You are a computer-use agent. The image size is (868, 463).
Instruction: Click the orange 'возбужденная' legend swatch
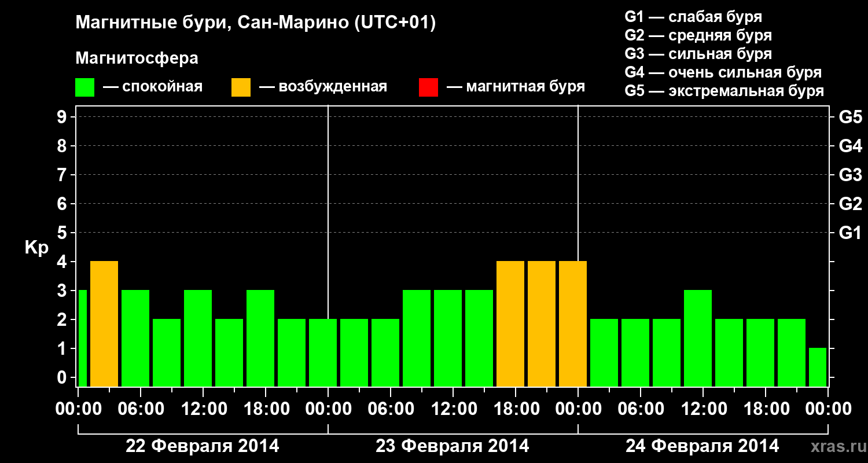(x=241, y=87)
